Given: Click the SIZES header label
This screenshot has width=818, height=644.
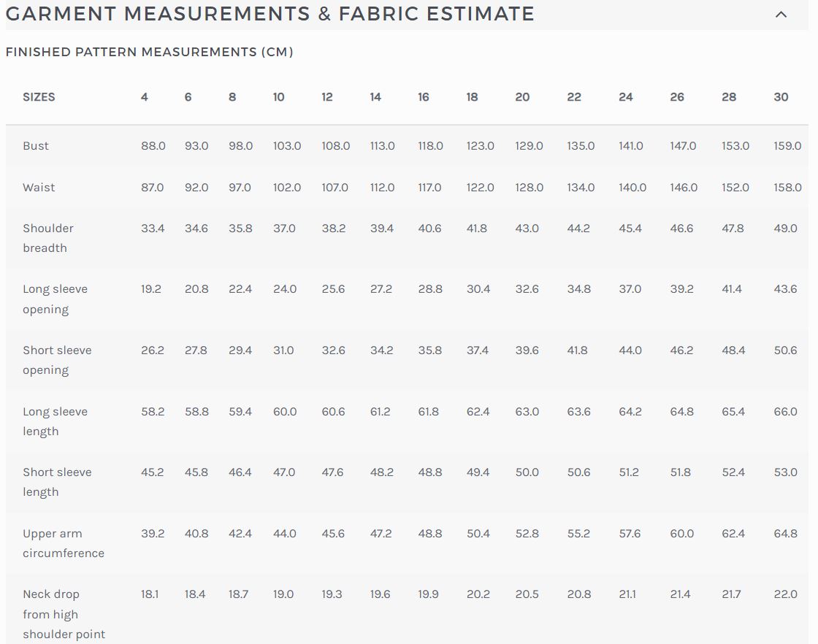Looking at the screenshot, I should coord(39,97).
